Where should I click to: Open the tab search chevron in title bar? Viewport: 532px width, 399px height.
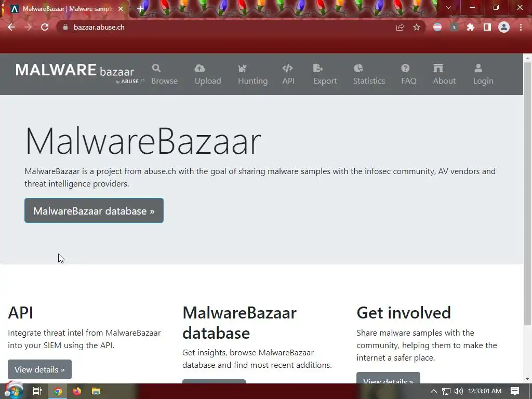pyautogui.click(x=448, y=7)
